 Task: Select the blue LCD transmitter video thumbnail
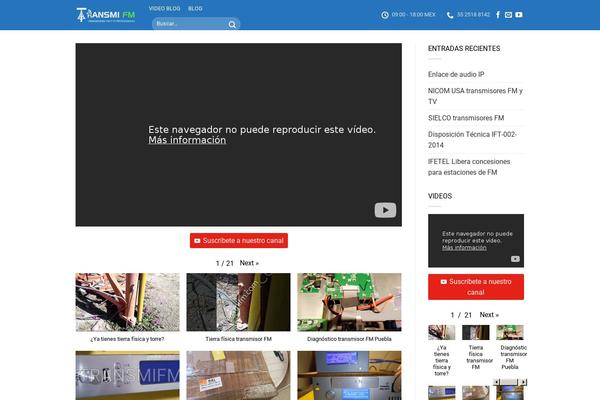(349, 376)
